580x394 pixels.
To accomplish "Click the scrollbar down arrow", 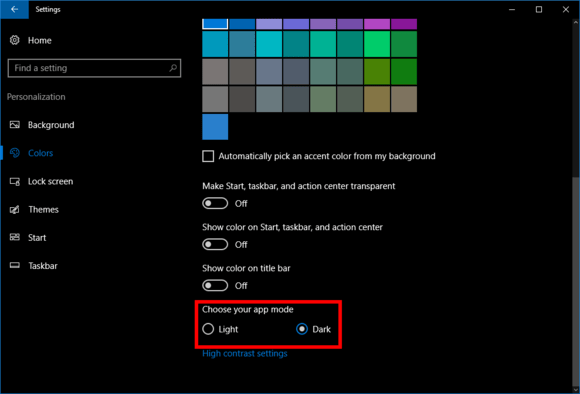I will 576,390.
